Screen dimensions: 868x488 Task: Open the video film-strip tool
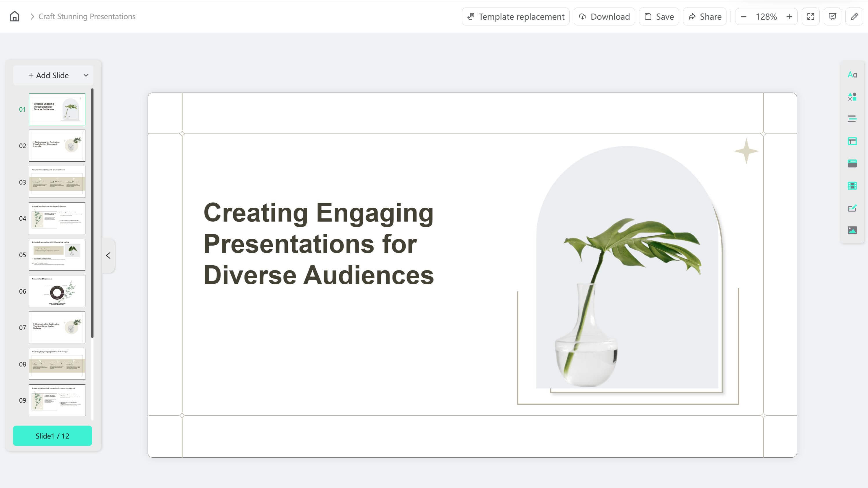[x=852, y=186]
